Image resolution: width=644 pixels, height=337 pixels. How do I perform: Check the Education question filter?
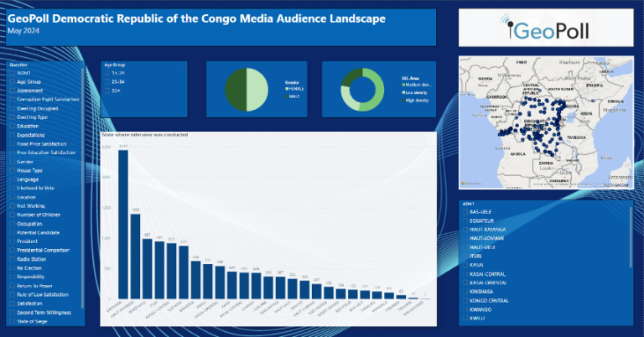(12, 126)
